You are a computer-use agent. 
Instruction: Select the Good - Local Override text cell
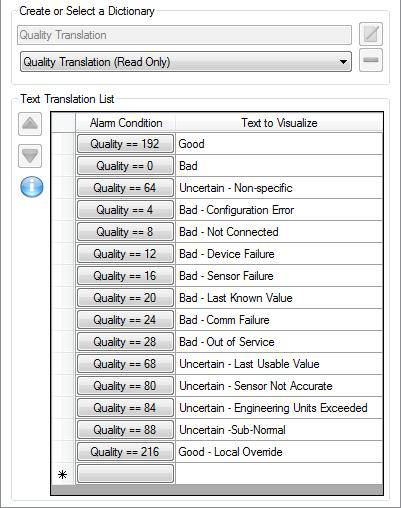click(x=279, y=452)
